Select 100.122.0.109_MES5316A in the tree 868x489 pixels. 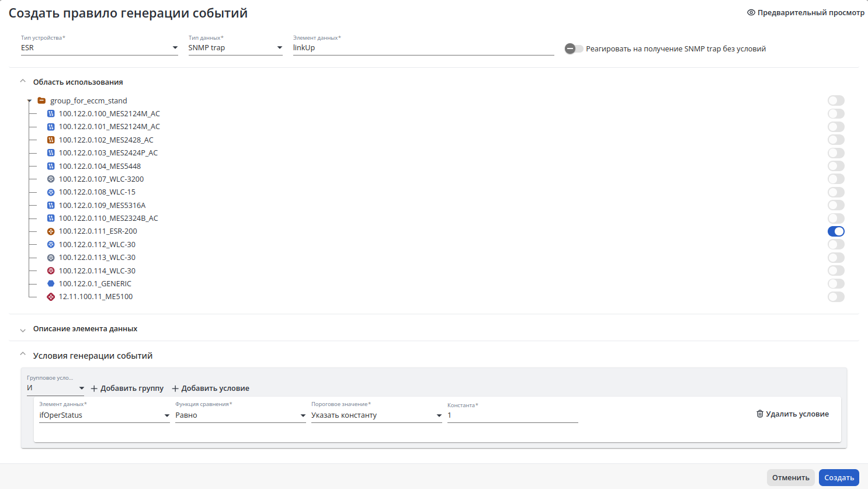click(x=102, y=205)
